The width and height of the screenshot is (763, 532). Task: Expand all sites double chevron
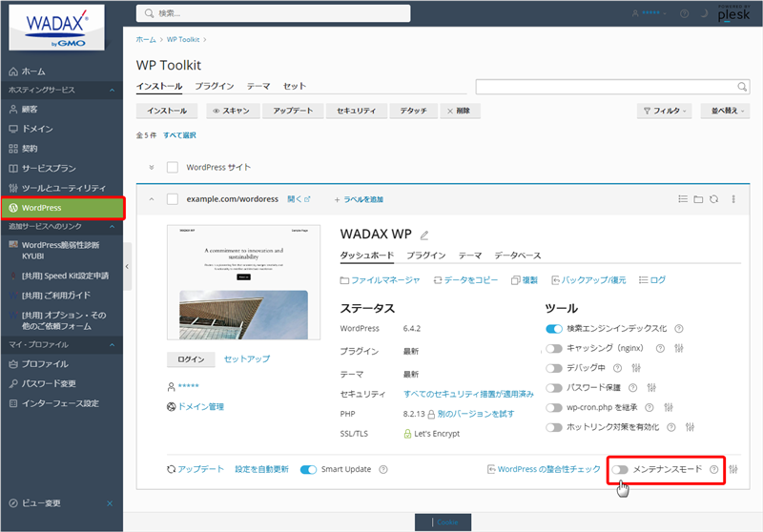[152, 167]
